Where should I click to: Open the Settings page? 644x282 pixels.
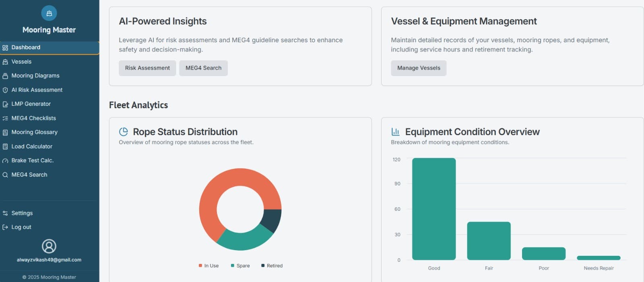(22, 213)
